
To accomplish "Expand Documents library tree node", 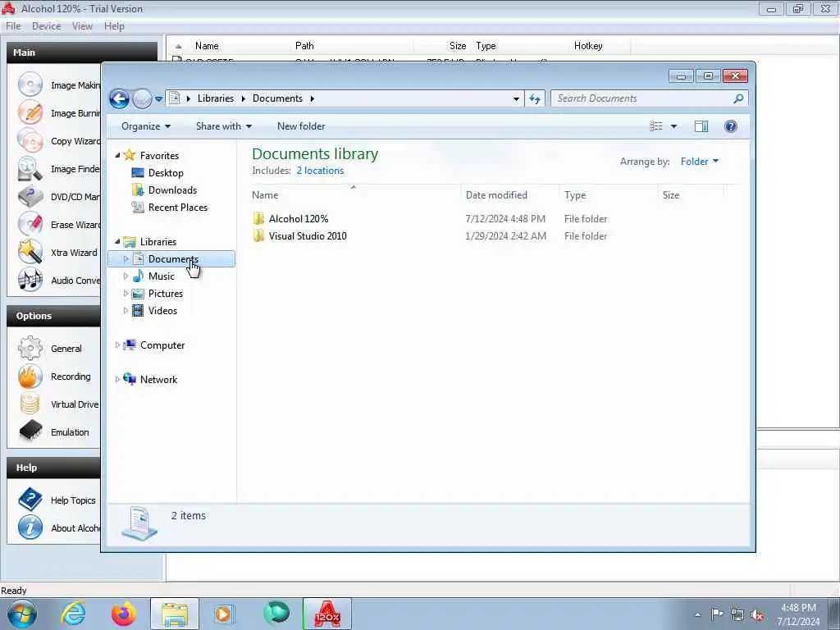I will tap(126, 258).
